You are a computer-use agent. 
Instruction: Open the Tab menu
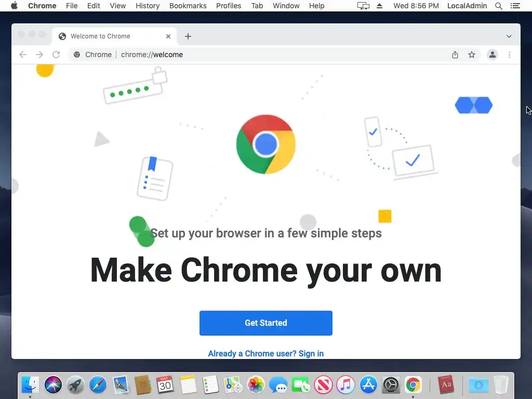click(x=257, y=6)
